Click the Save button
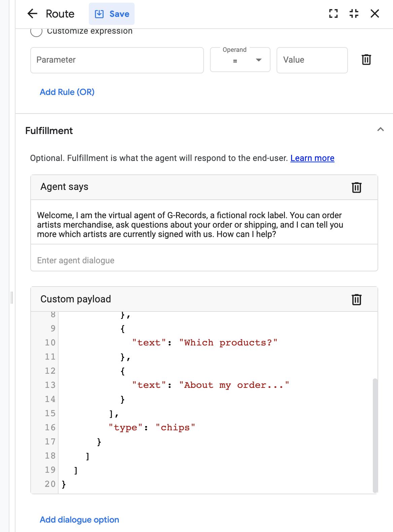This screenshot has width=393, height=532. pos(112,14)
